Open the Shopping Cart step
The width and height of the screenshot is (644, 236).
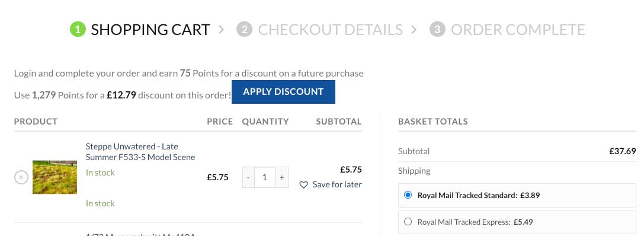tap(150, 30)
